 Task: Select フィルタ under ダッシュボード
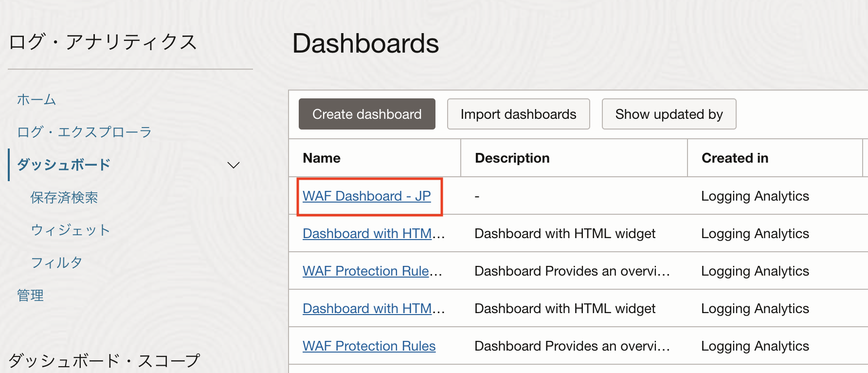click(x=56, y=262)
